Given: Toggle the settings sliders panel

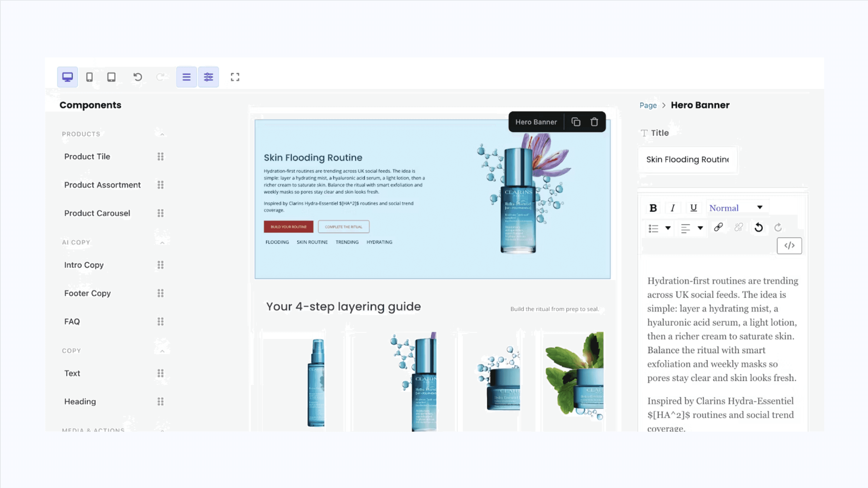Looking at the screenshot, I should pos(208,77).
